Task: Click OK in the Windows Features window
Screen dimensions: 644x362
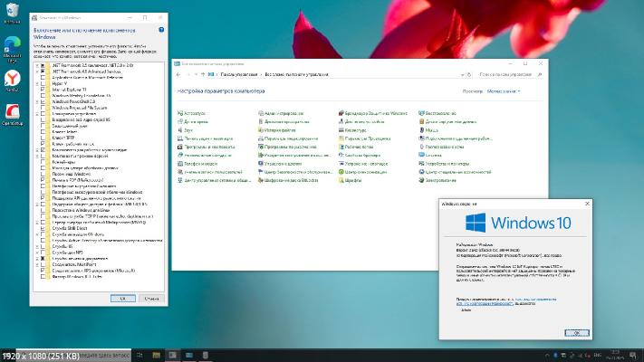Action: pyautogui.click(x=123, y=299)
